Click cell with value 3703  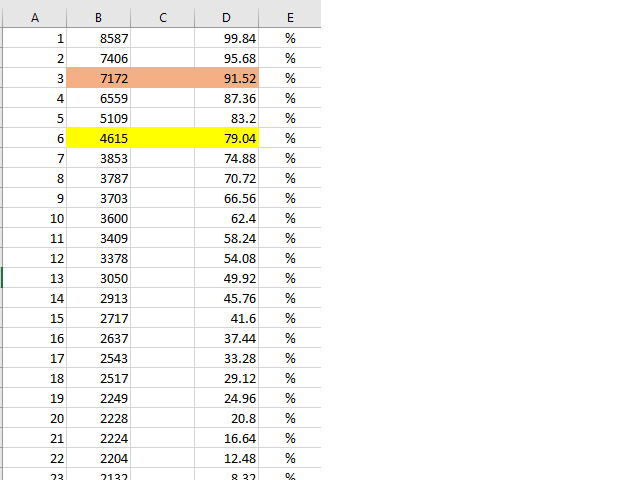tap(98, 198)
